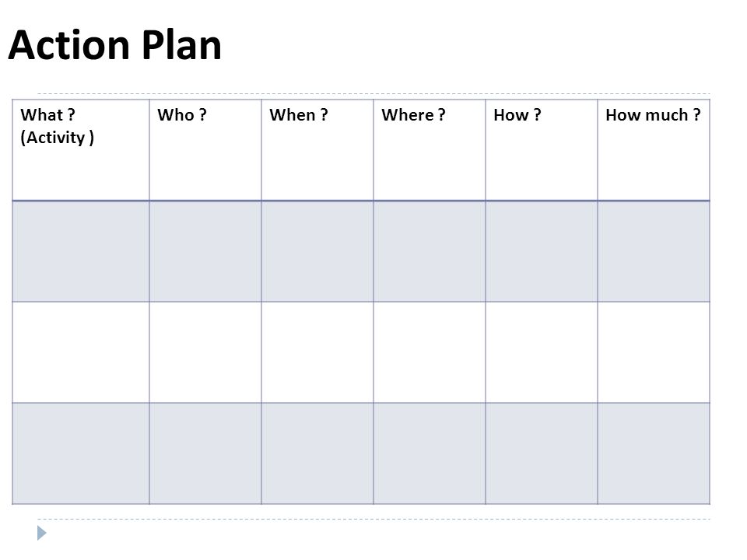Click first shaded row cell under Where ?
This screenshot has width=747, height=560.
click(430, 251)
